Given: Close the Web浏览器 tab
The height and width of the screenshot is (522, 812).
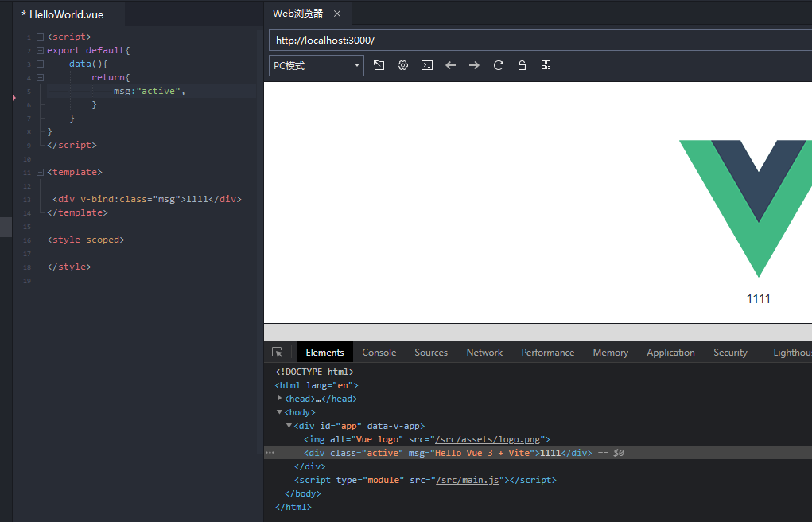Looking at the screenshot, I should pyautogui.click(x=337, y=14).
